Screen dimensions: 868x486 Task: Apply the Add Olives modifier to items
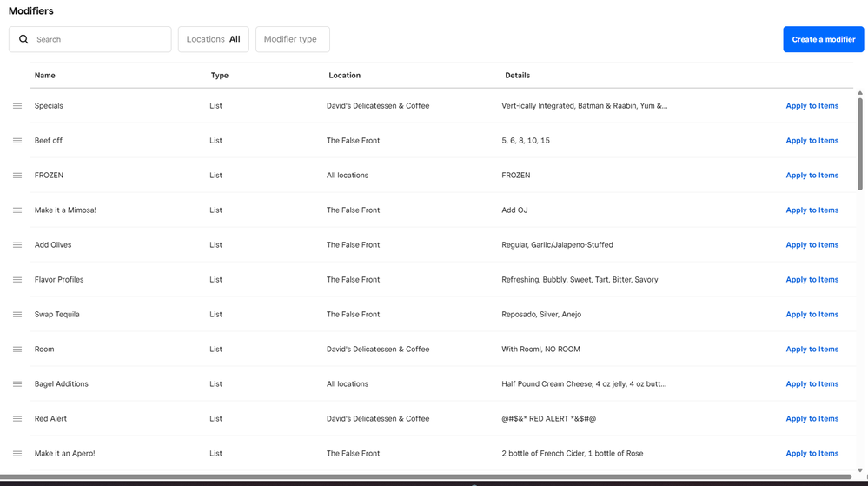(812, 245)
